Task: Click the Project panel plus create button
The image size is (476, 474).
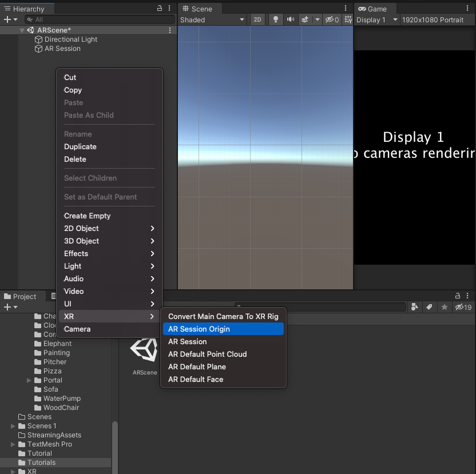Action: (x=10, y=308)
